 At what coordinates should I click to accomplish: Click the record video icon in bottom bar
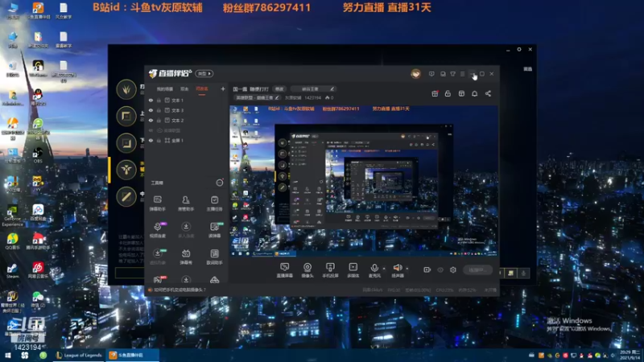[427, 269]
